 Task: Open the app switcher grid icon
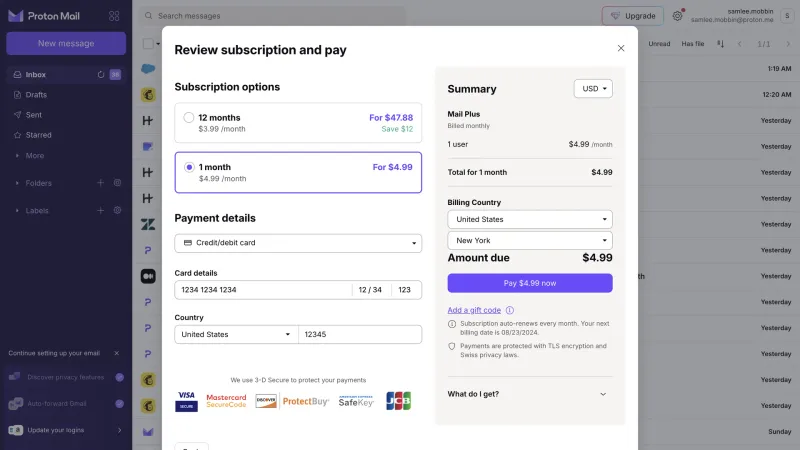pyautogui.click(x=114, y=16)
